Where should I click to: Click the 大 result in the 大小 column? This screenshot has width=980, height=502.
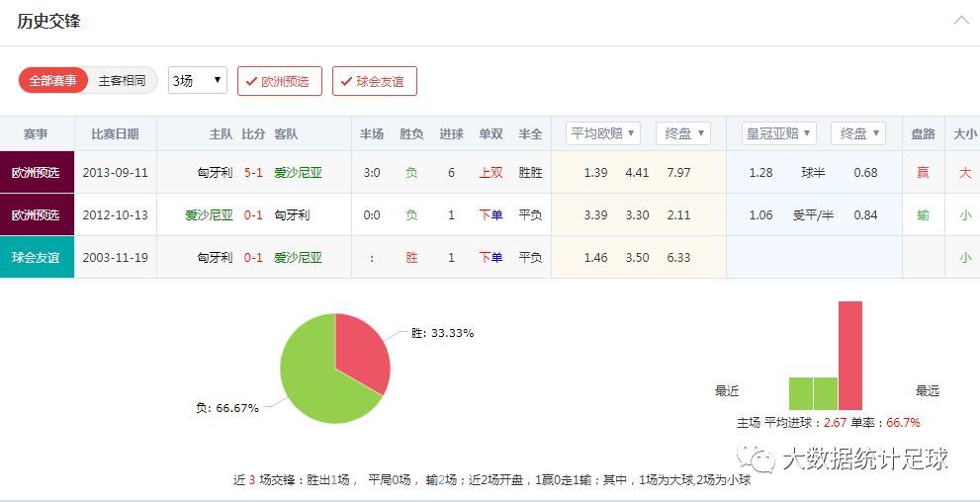tap(965, 172)
